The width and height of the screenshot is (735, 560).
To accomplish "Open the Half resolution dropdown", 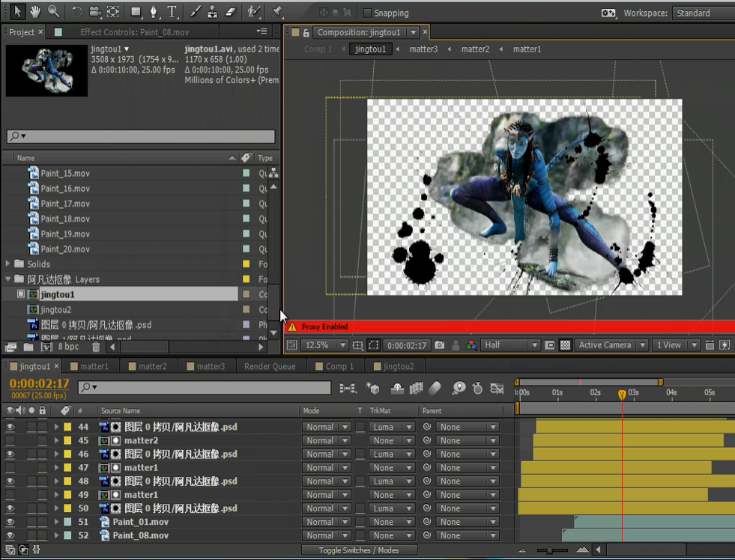I will [510, 345].
